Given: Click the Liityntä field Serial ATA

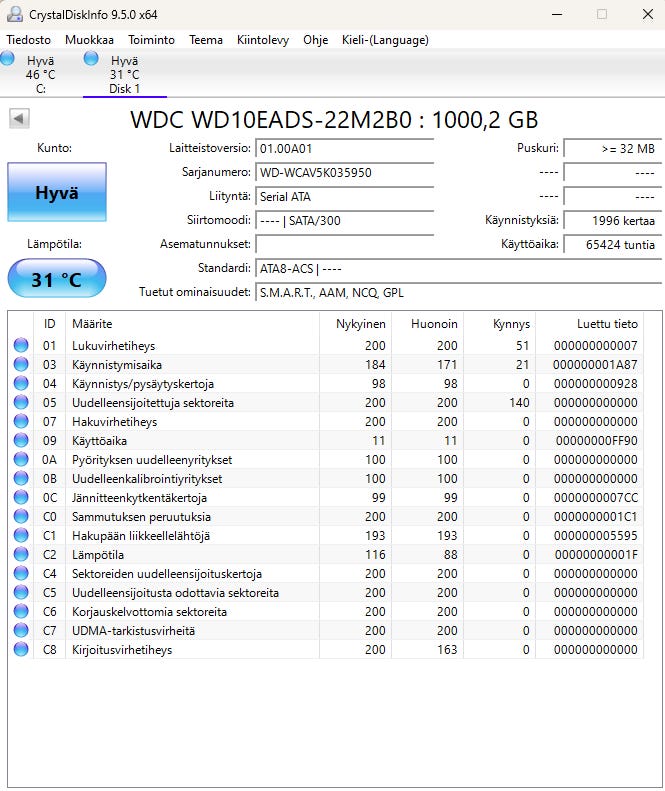Looking at the screenshot, I should click(x=345, y=197).
